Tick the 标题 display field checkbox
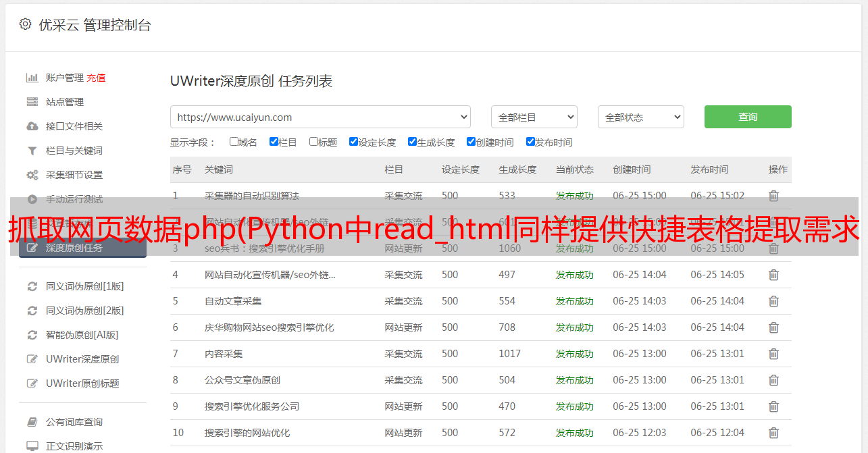Image resolution: width=868 pixels, height=453 pixels. point(313,142)
